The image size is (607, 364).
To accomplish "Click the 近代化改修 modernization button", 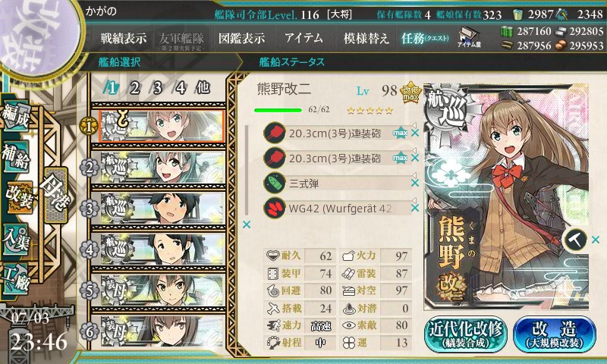I will [466, 335].
